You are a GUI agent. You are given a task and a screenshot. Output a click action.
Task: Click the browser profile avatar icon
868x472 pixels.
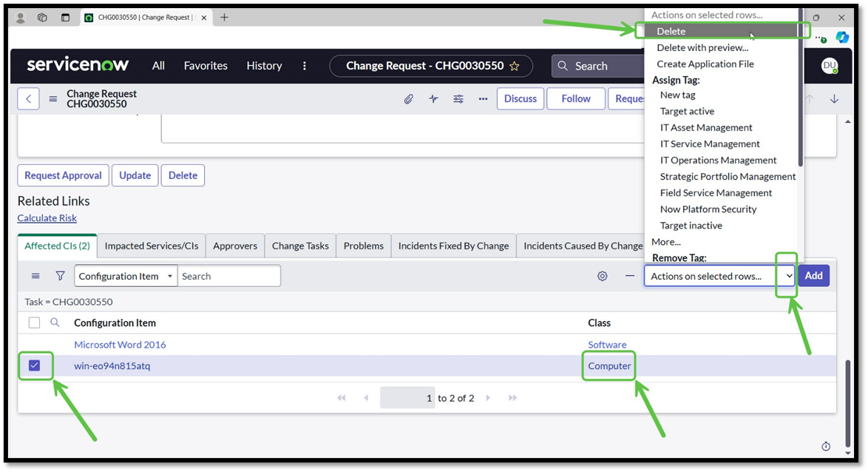[x=21, y=18]
